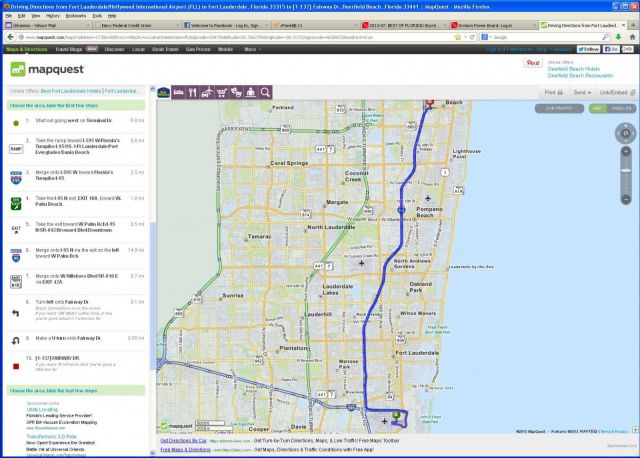Click the airport/transport icon in map toolbar
This screenshot has height=458, width=640.
(x=207, y=93)
